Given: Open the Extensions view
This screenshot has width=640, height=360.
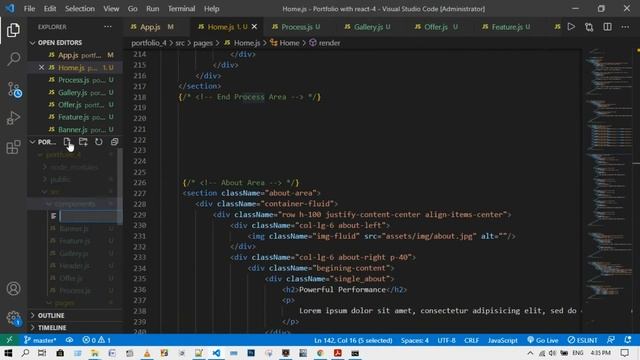Looking at the screenshot, I should tap(13, 147).
